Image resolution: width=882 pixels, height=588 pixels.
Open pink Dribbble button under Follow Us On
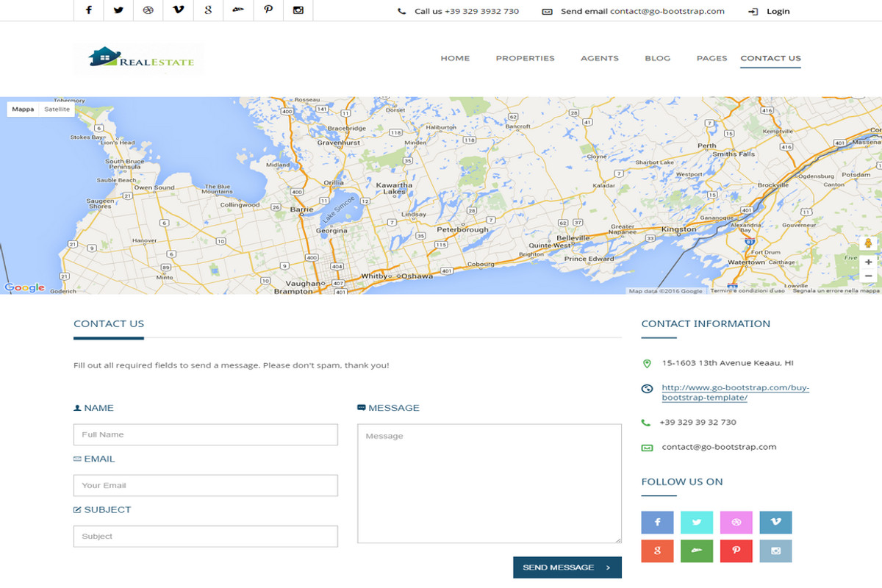(x=736, y=523)
